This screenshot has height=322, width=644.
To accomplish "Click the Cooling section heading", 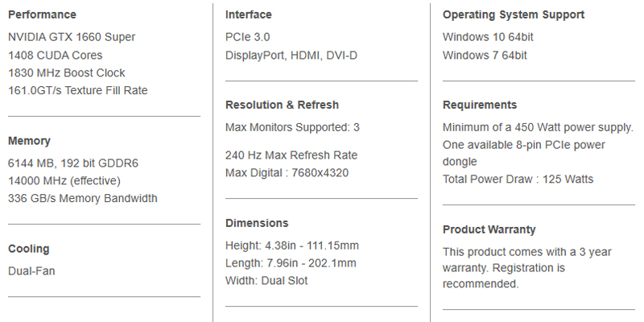I will coord(29,249).
